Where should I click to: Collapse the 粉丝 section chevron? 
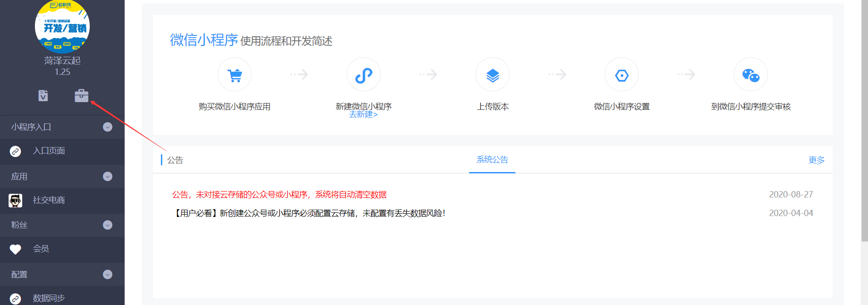point(107,225)
